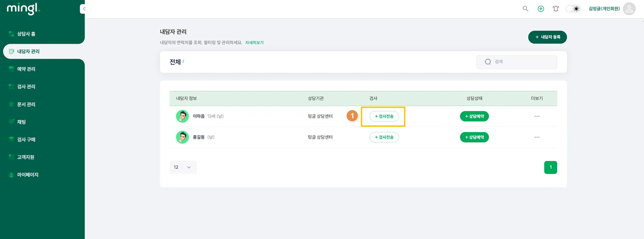Open the 자세히보기 link
This screenshot has width=644, height=239.
click(254, 43)
